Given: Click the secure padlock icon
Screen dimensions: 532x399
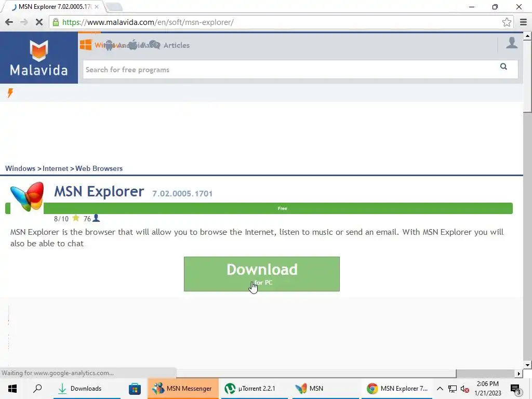Looking at the screenshot, I should pos(56,22).
